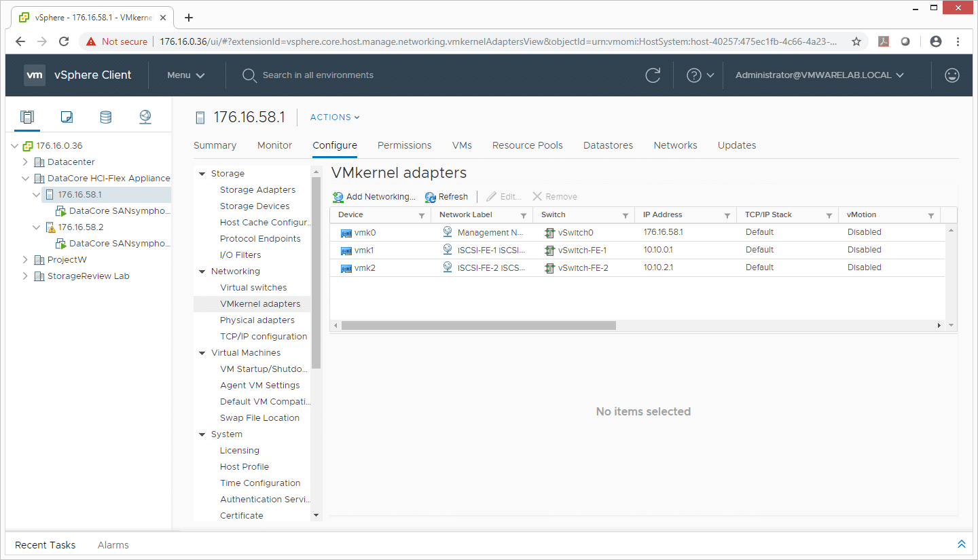Expand the Recent Tasks panel chevrons
Screen dimensions: 978x560
[962, 544]
